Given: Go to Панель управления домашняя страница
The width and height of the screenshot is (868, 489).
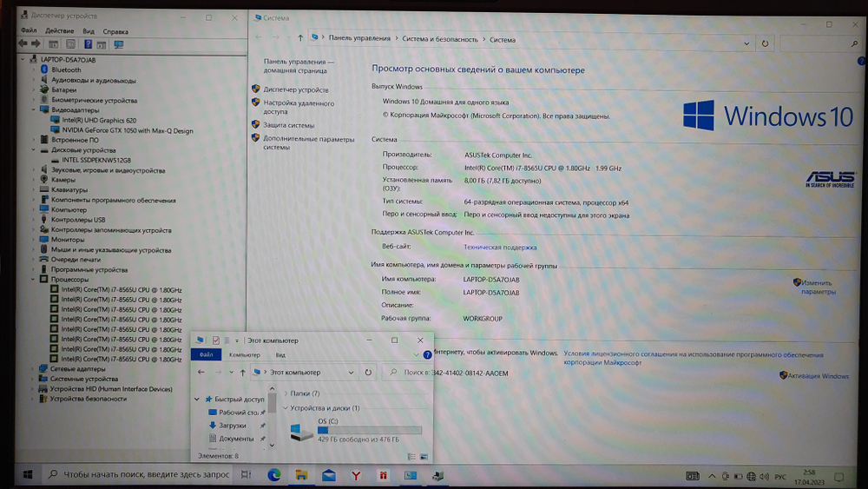Looking at the screenshot, I should click(x=299, y=66).
